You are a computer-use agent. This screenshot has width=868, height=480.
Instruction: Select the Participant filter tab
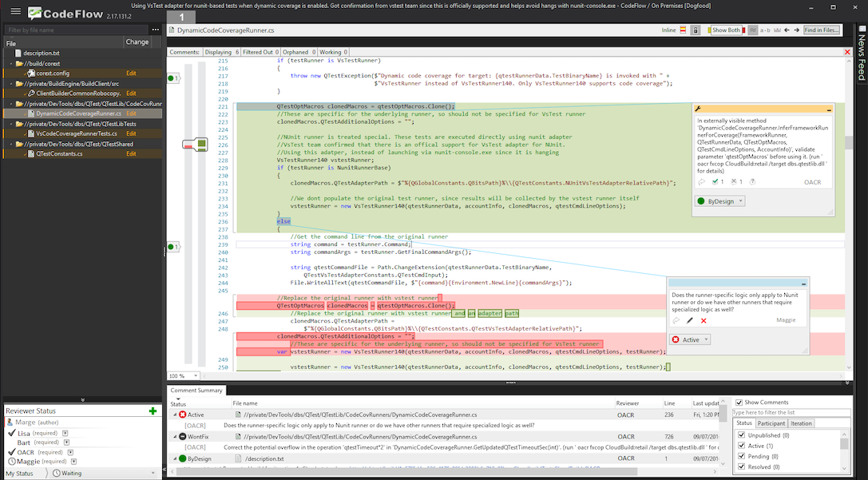[771, 423]
